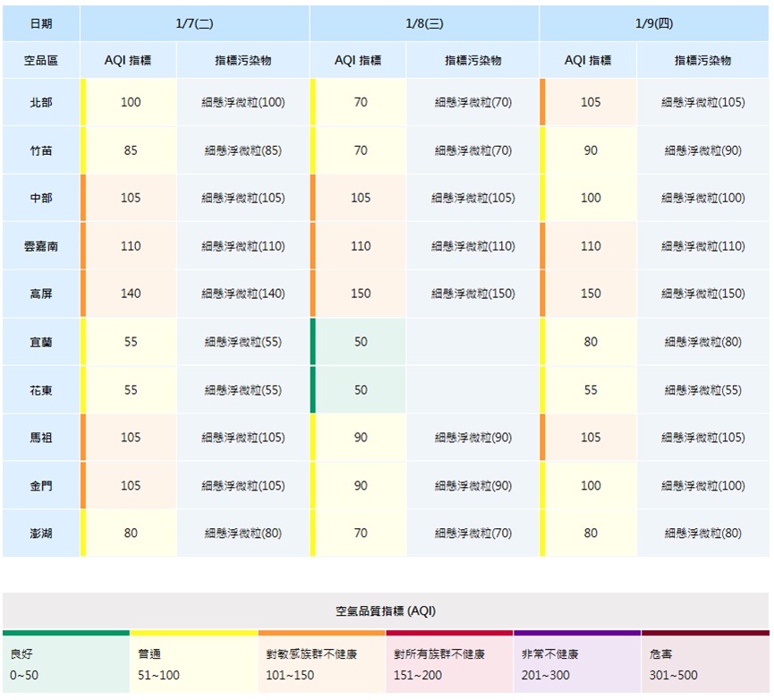Click the 日期 header cell

coord(41,23)
